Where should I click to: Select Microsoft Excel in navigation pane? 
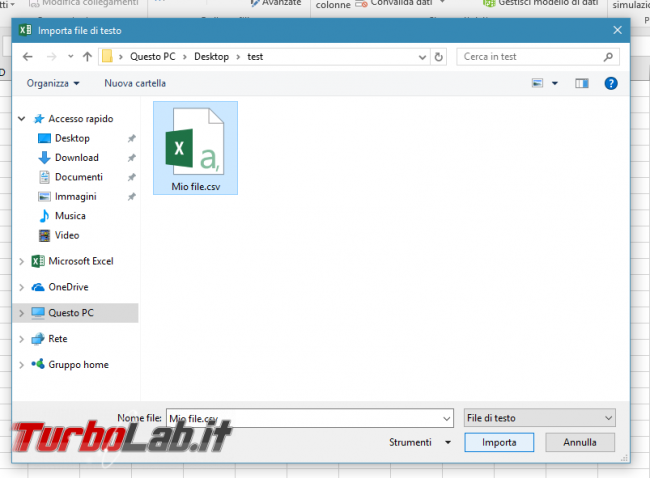coord(81,261)
